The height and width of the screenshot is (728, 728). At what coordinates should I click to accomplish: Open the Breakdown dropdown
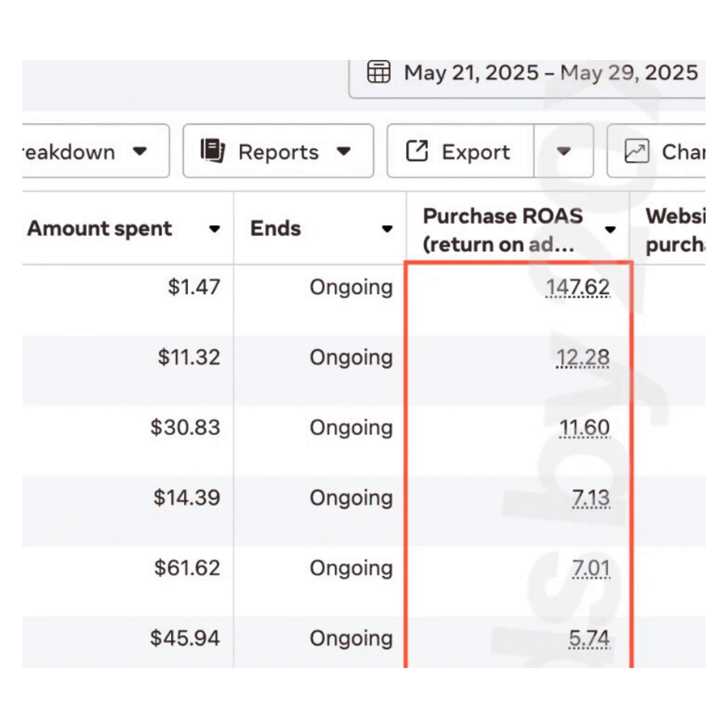click(x=140, y=151)
